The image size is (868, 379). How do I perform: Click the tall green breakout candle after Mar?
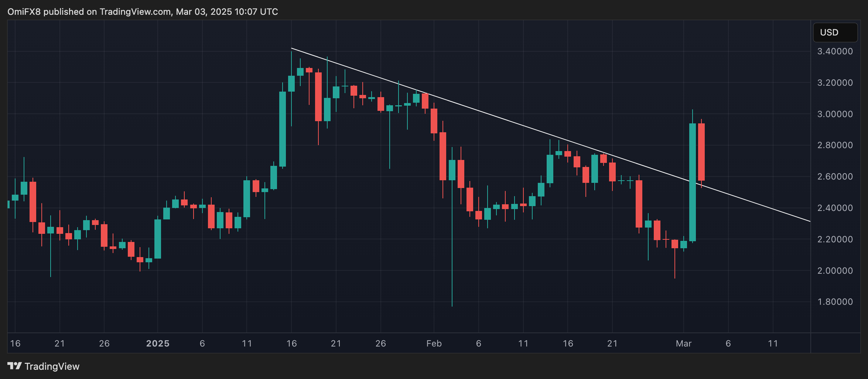point(693,181)
